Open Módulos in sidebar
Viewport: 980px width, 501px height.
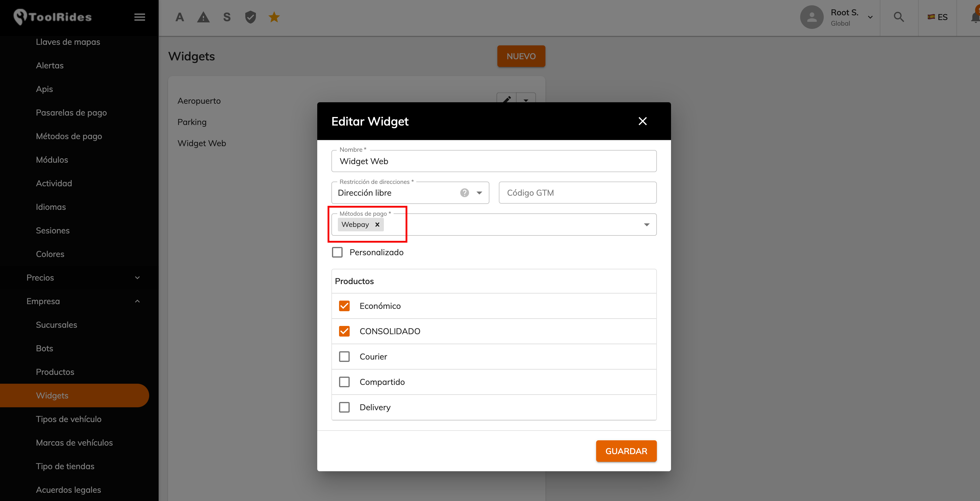[52, 160]
